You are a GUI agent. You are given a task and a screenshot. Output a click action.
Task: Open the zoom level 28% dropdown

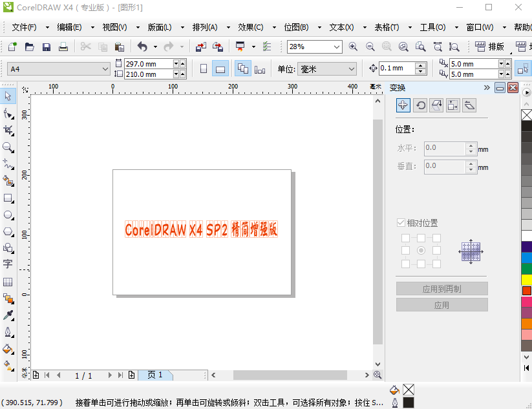[337, 47]
